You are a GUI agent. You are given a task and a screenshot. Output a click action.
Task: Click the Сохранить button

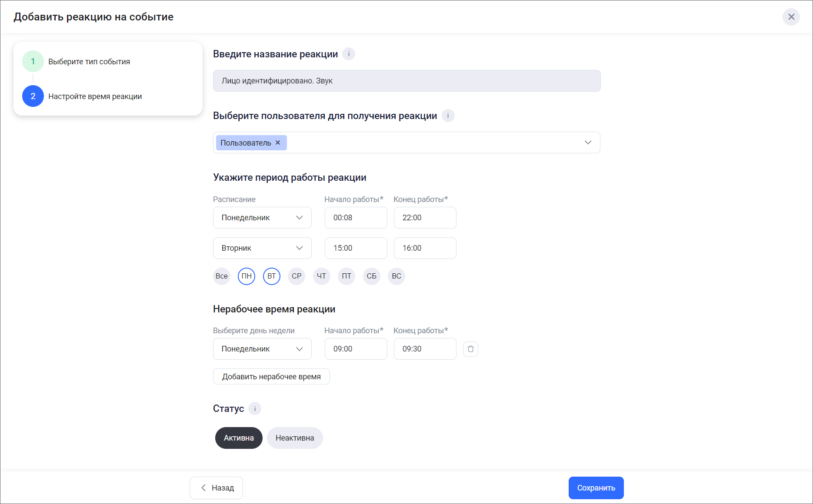coord(596,488)
